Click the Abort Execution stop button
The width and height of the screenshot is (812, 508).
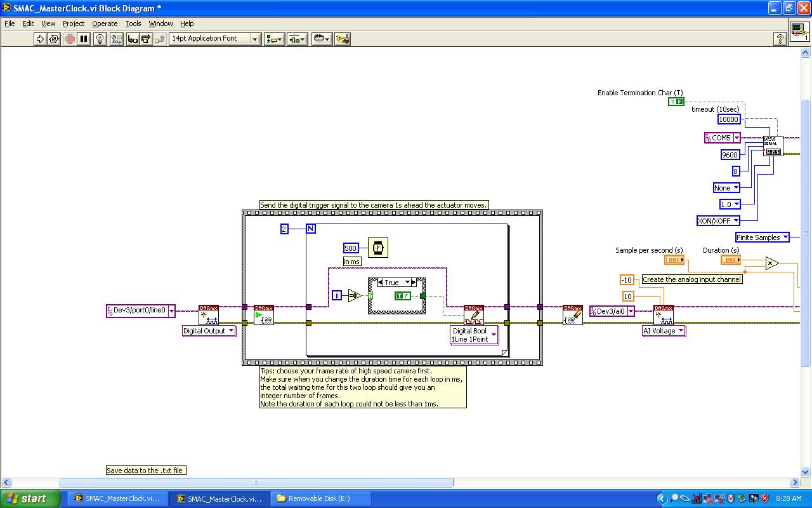[x=70, y=39]
